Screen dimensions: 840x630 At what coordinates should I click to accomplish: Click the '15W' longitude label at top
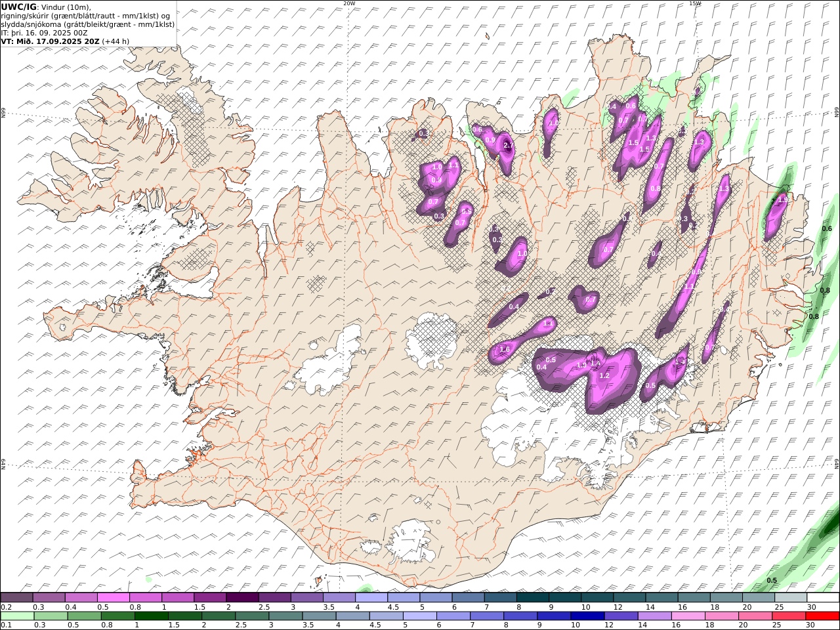(x=695, y=3)
